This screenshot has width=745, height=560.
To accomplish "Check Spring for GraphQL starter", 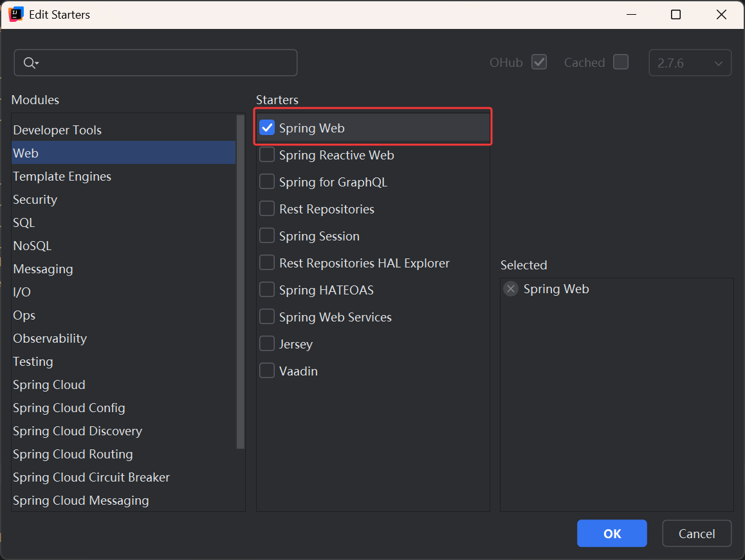I will 267,182.
